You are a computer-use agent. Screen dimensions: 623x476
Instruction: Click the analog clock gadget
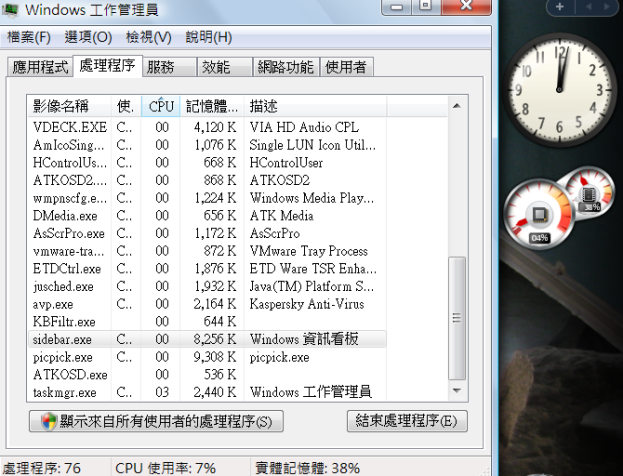click(559, 90)
